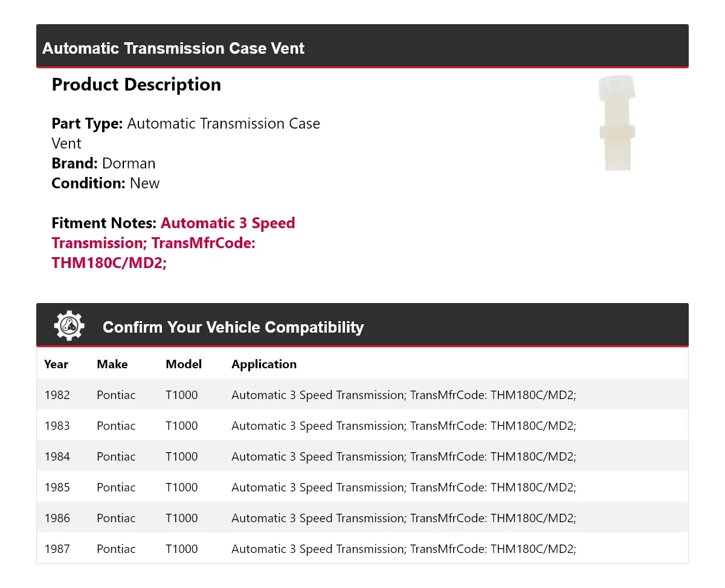
Task: Click the Year column header
Action: tap(56, 364)
